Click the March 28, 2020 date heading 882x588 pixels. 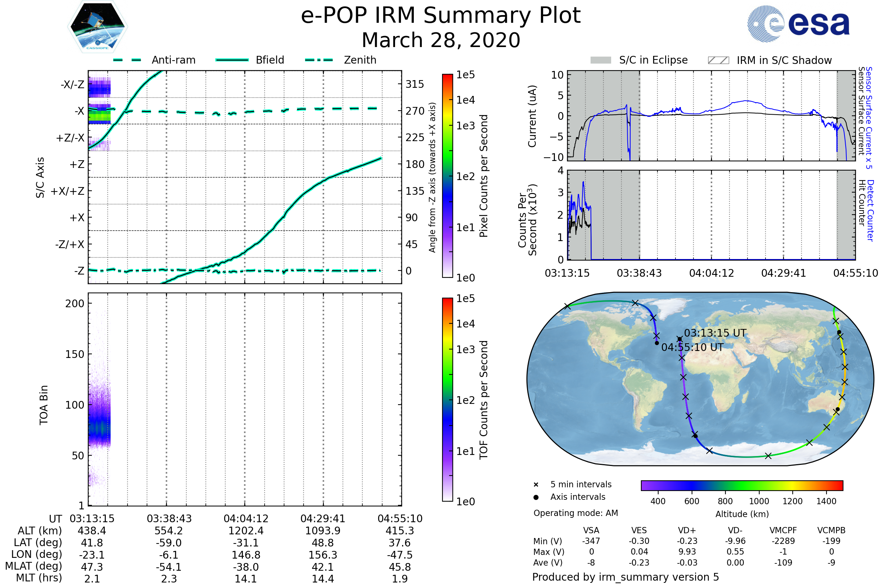(x=441, y=40)
